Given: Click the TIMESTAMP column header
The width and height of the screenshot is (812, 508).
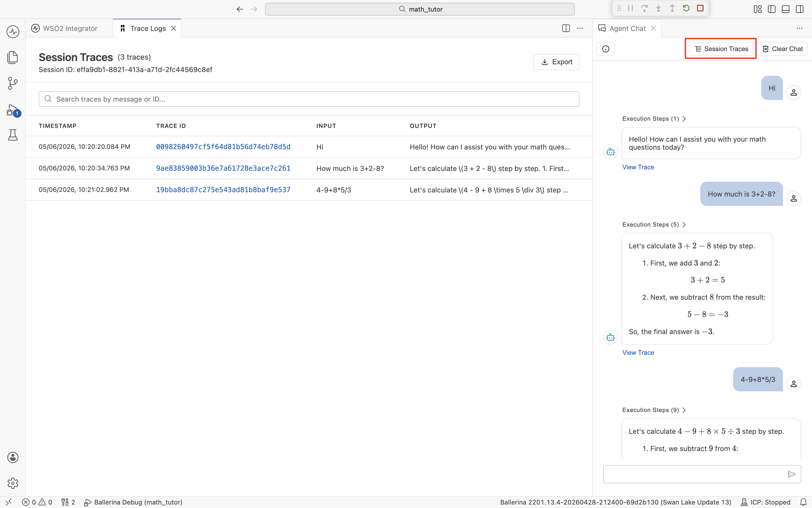Looking at the screenshot, I should pos(57,126).
